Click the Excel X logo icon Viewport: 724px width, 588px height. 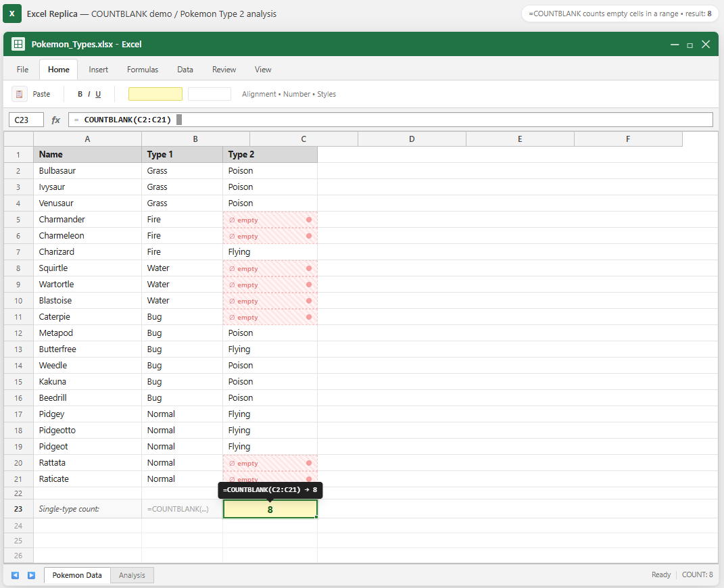12,14
